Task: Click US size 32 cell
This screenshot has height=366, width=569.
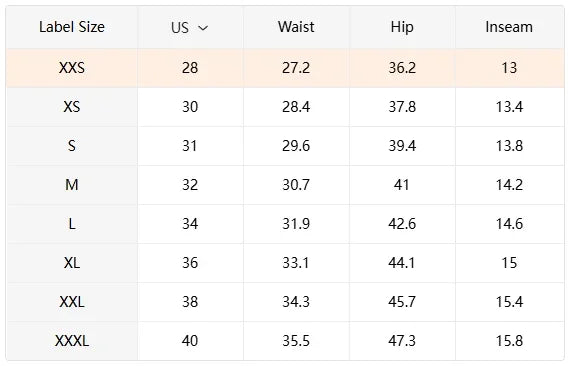Action: pos(190,185)
